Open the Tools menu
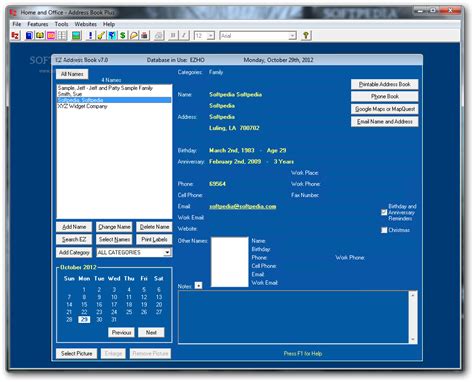This screenshot has height=382, width=474. tap(61, 24)
